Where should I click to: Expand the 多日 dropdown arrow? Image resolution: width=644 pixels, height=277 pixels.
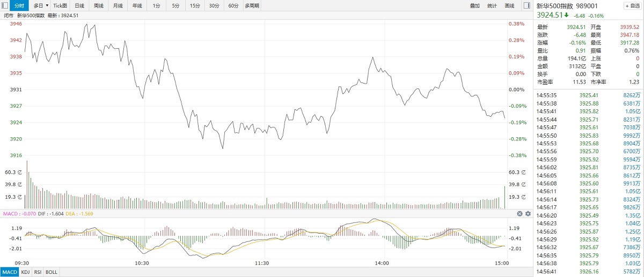point(47,6)
